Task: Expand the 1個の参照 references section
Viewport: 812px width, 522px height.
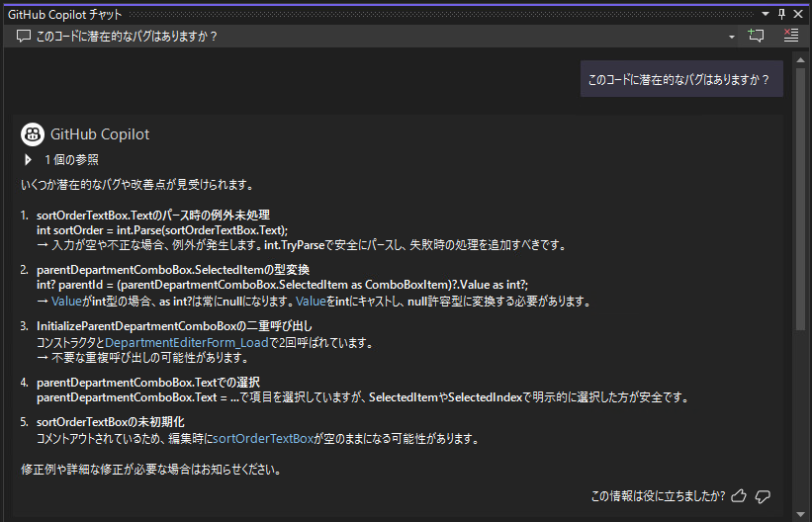Action: [x=28, y=159]
